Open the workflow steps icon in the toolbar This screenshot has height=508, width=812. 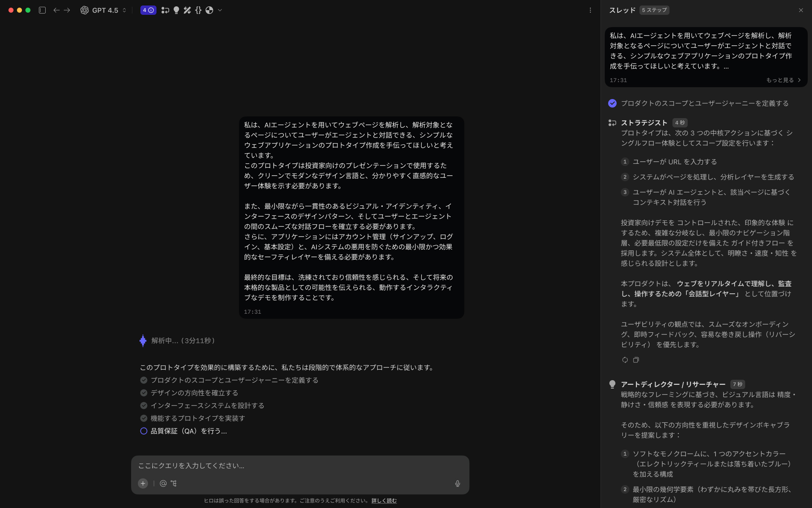pos(165,10)
